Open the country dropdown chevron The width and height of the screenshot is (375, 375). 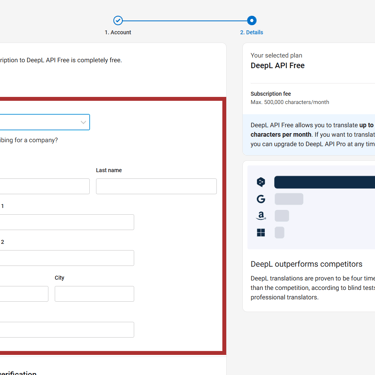(x=83, y=122)
